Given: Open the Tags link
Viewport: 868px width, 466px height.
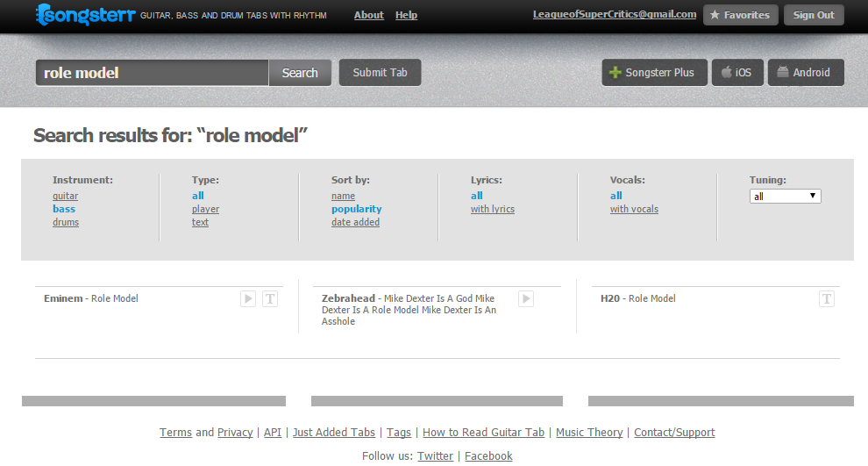Looking at the screenshot, I should click(x=399, y=432).
